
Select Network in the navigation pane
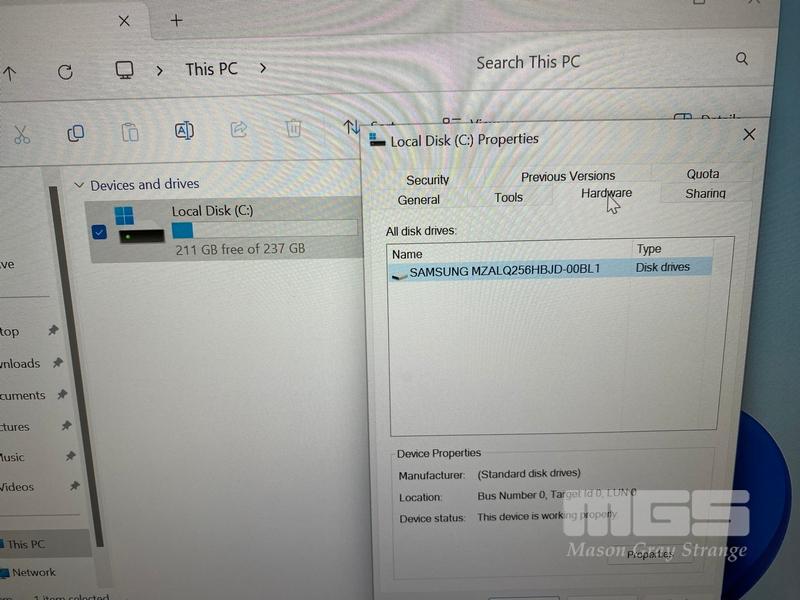click(34, 573)
